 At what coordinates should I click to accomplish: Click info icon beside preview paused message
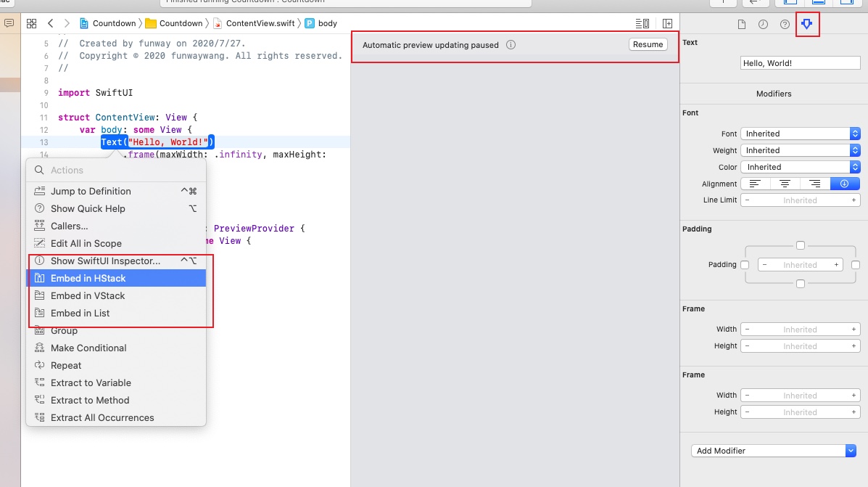click(x=511, y=45)
